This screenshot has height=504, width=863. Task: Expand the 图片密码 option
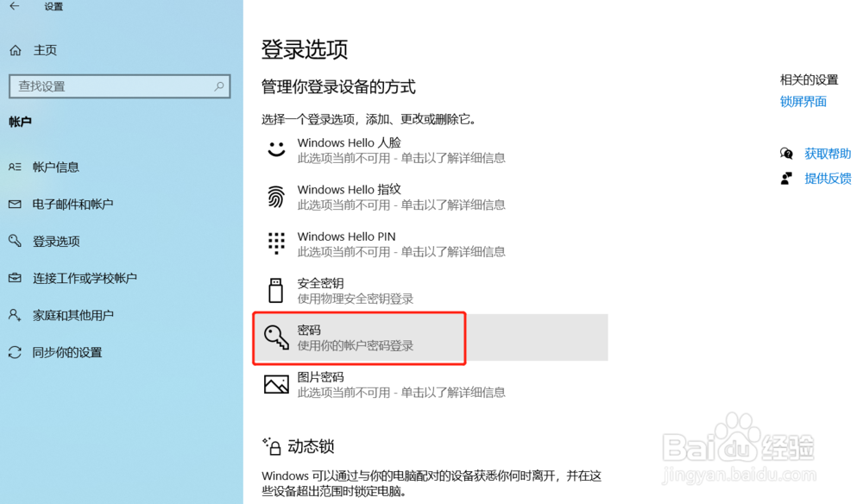pyautogui.click(x=431, y=384)
